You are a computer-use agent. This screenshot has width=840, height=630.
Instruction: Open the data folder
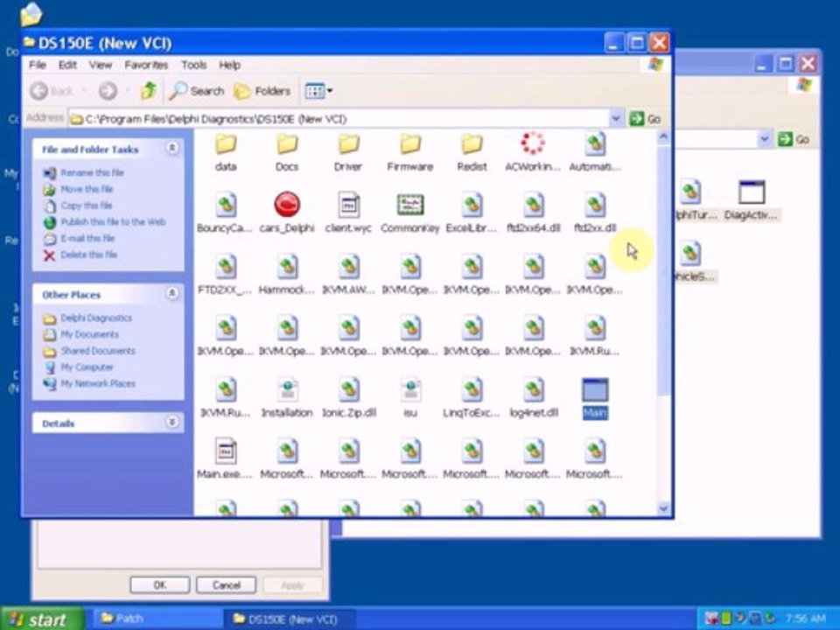point(226,151)
